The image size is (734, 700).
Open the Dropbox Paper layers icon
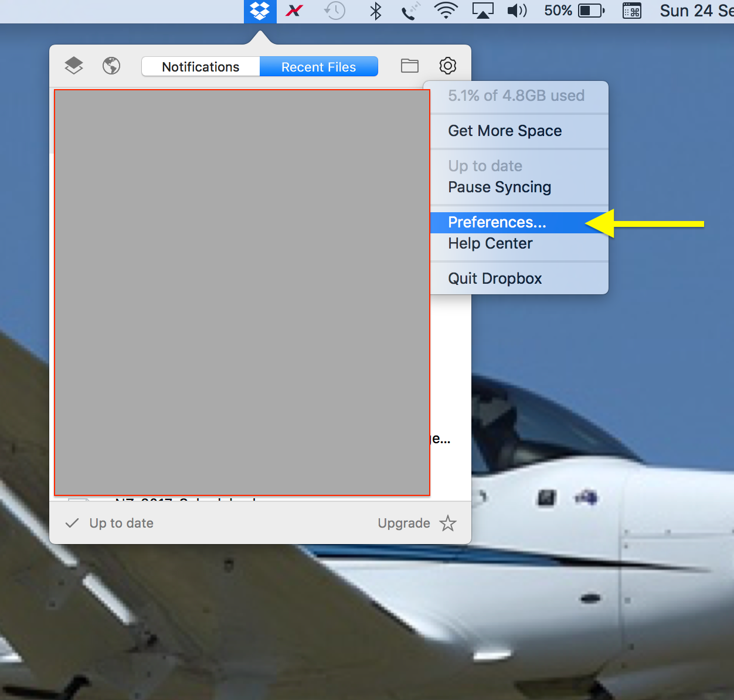click(x=74, y=66)
